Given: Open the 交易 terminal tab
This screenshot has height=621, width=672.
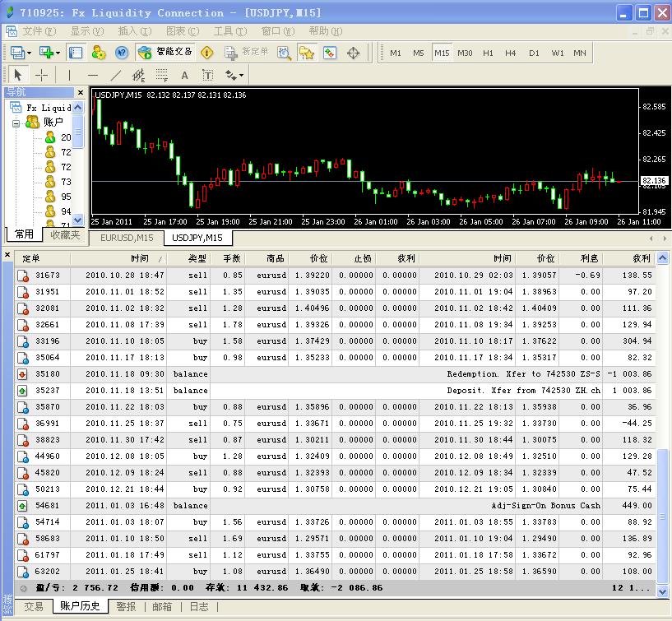Looking at the screenshot, I should 33,606.
